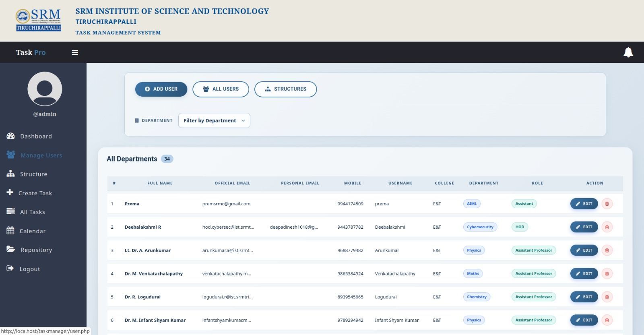Open the Calendar sidebar item
The height and width of the screenshot is (335, 644).
click(x=33, y=231)
